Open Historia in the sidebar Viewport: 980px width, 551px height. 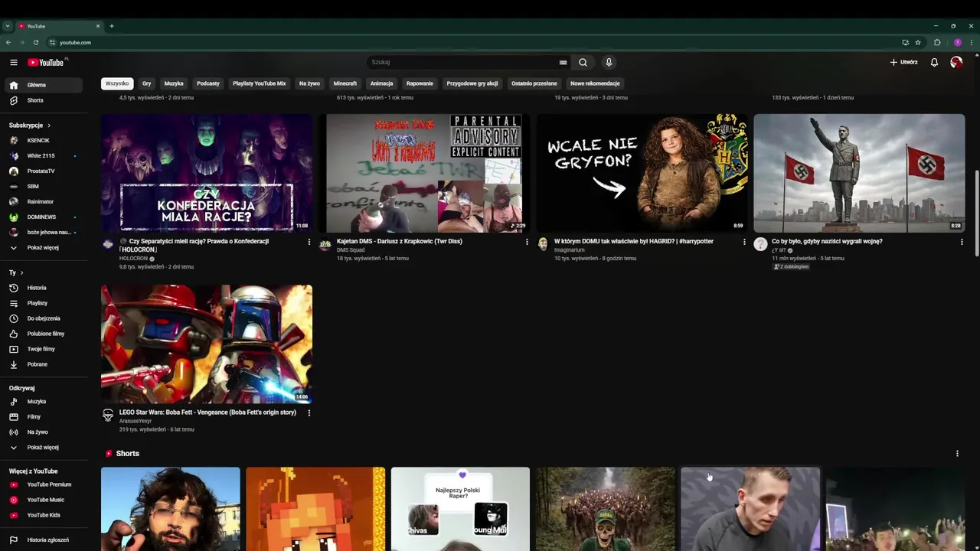tap(42, 288)
